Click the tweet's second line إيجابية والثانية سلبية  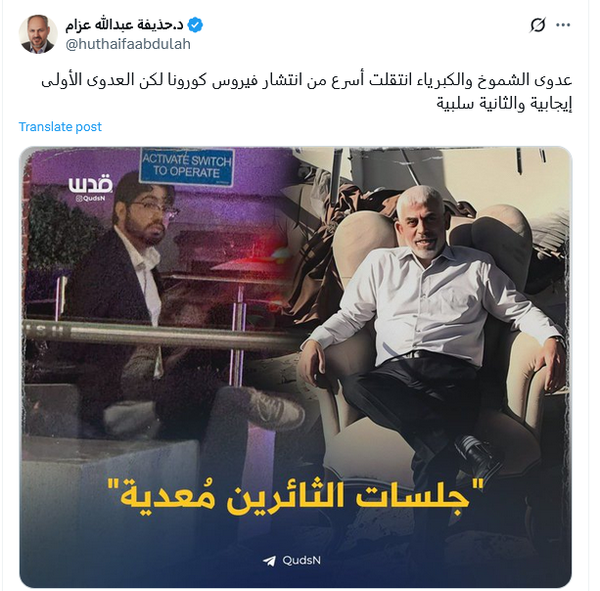pyautogui.click(x=504, y=103)
